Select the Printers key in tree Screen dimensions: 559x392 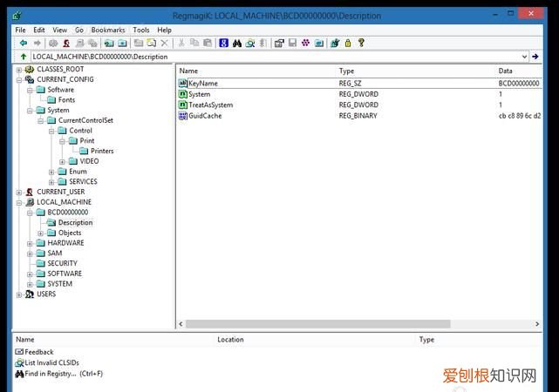(102, 151)
